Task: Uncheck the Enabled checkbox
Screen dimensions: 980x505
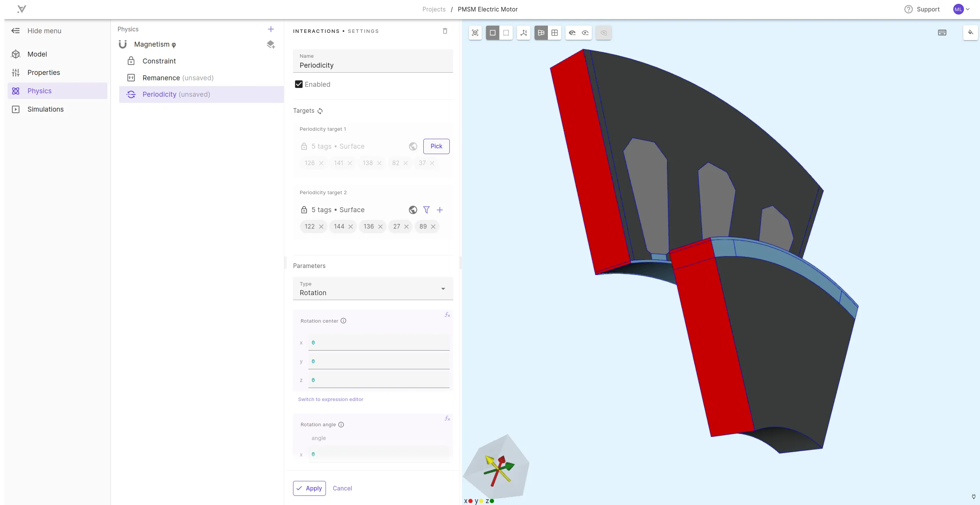Action: tap(299, 84)
